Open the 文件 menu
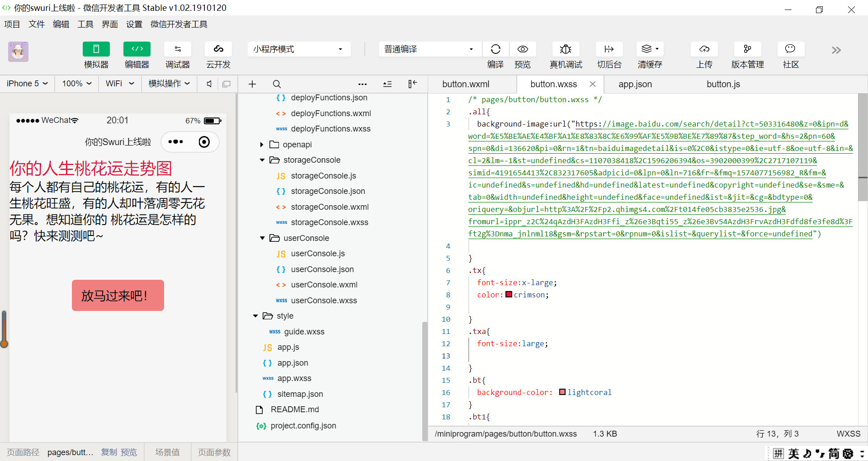 coord(37,24)
